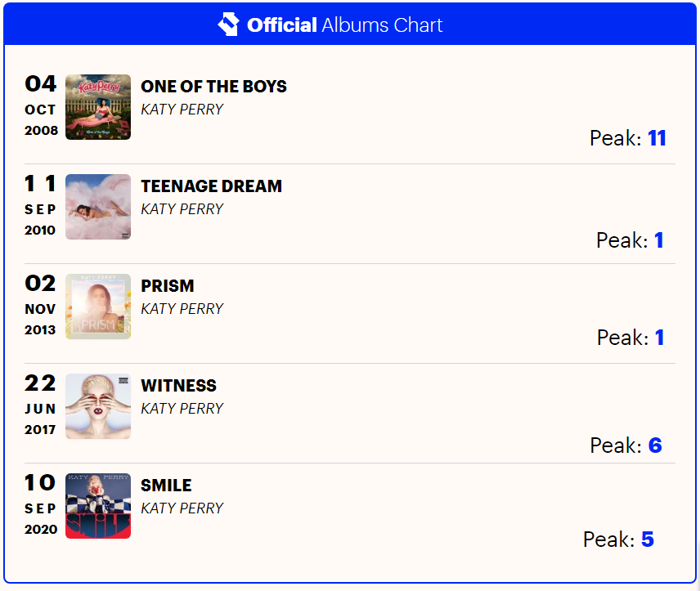Click Katy Perry under One of the Boys
Image resolution: width=700 pixels, height=591 pixels.
(x=182, y=110)
